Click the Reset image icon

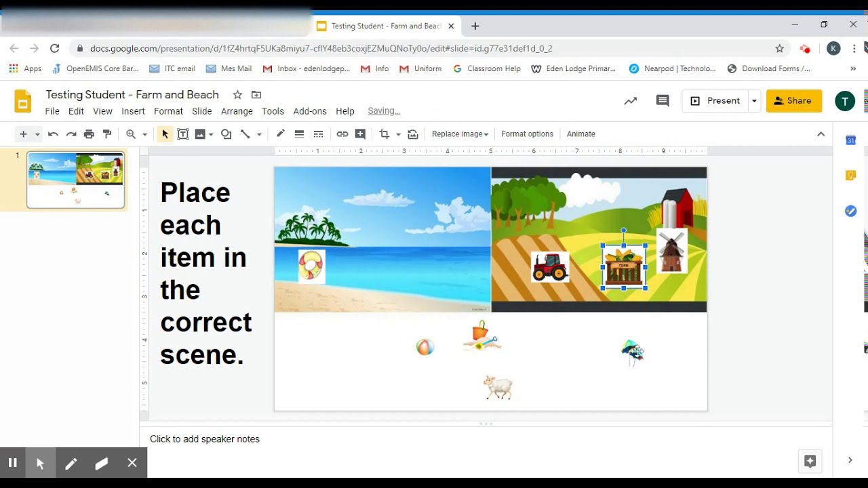pos(413,134)
